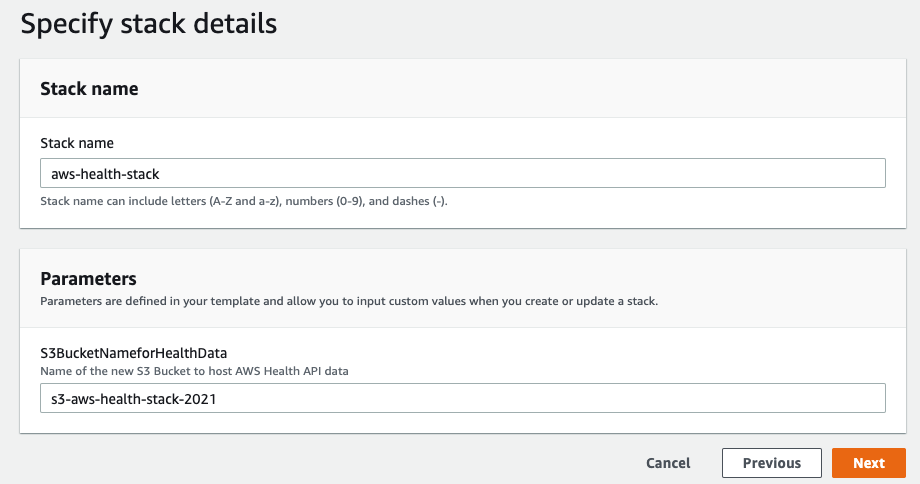Click the 's3-aws-health-stack-2021' text value

[133, 399]
